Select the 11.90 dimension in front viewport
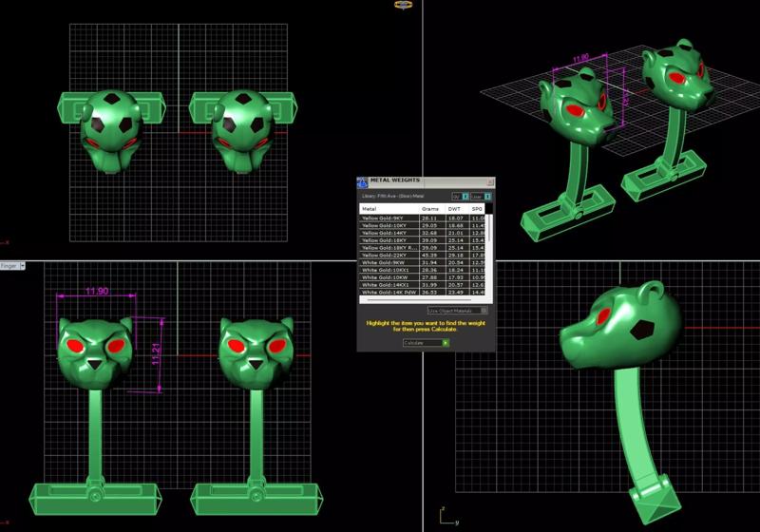The image size is (760, 532). tap(97, 292)
